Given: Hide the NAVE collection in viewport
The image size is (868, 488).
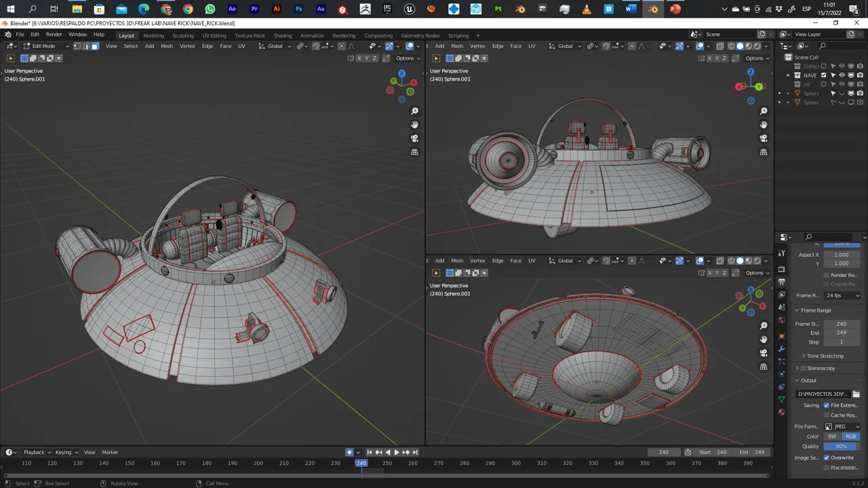Looking at the screenshot, I should tap(842, 75).
